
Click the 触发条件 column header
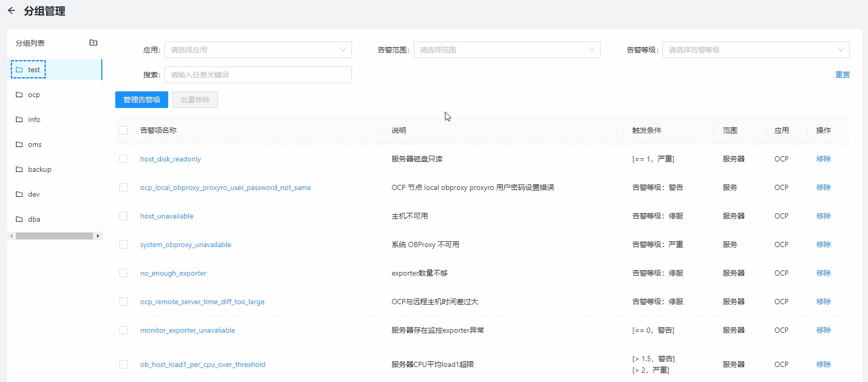click(x=647, y=130)
